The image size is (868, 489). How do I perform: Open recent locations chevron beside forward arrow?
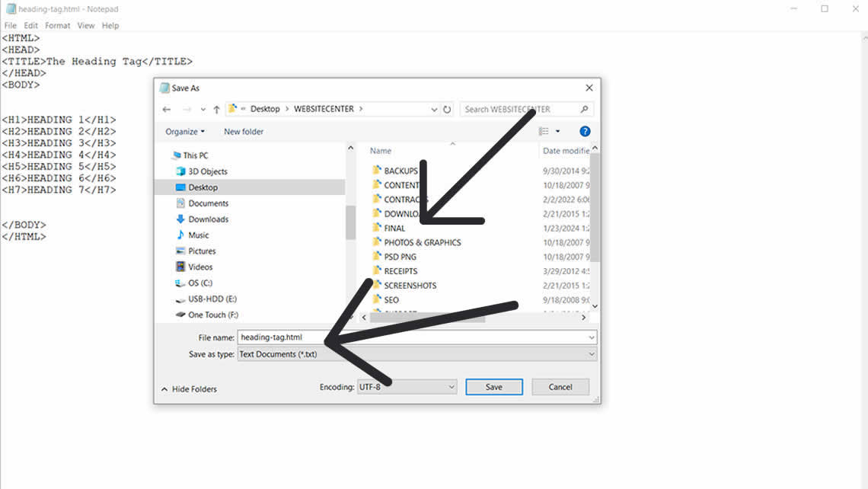pos(203,110)
